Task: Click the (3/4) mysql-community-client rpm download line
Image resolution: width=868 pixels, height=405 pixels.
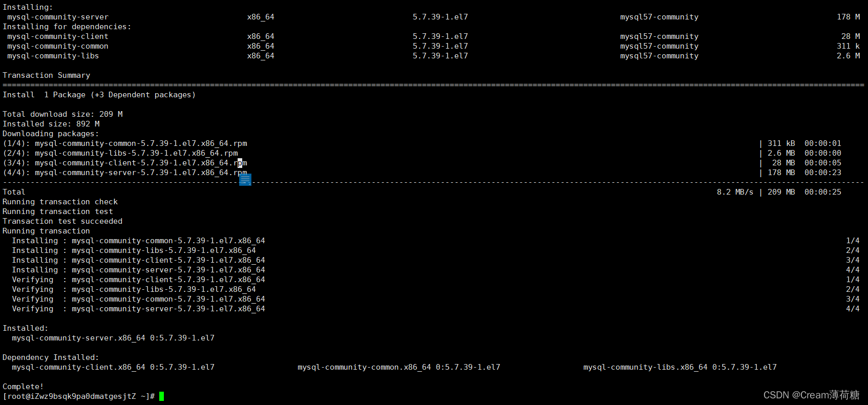Action: (125, 163)
